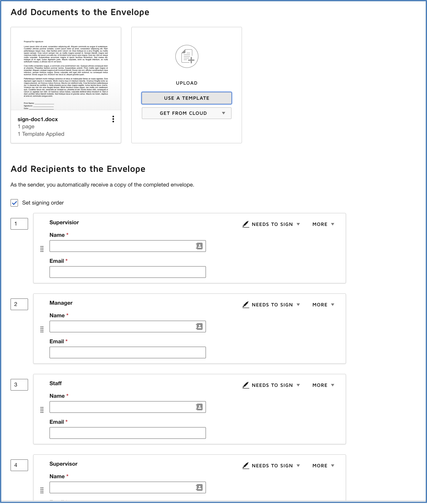Grab the Supervisior recipient drag handle
The width and height of the screenshot is (427, 504).
[42, 249]
